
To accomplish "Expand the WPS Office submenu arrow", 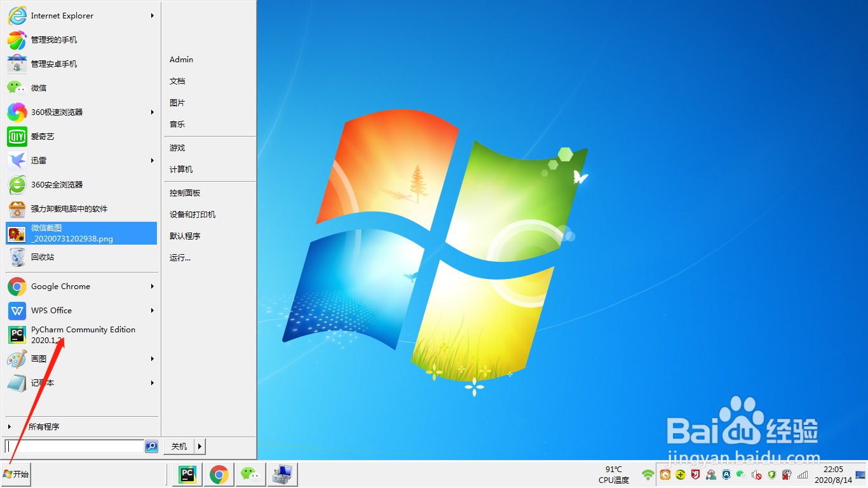I will [x=153, y=310].
